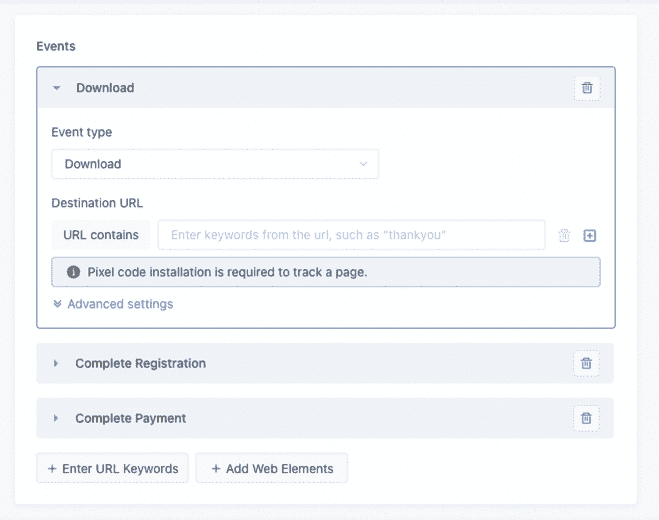The image size is (659, 520).
Task: Focus the URL keywords input field
Action: [351, 235]
